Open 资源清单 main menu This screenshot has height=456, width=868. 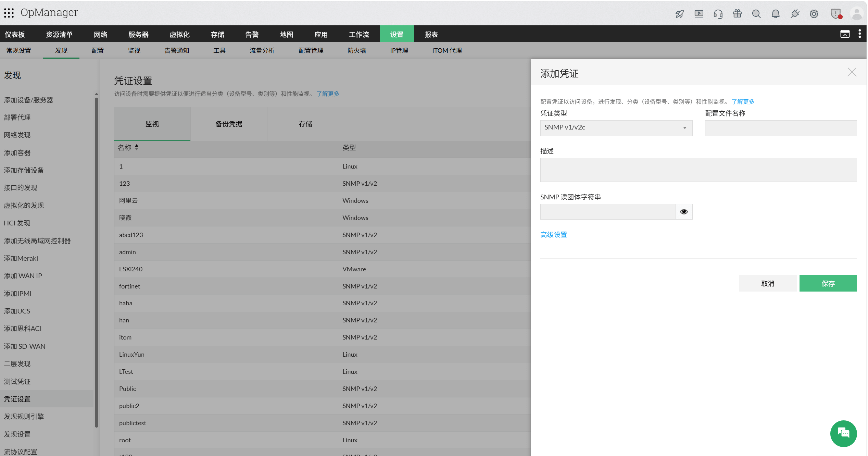[x=59, y=35]
